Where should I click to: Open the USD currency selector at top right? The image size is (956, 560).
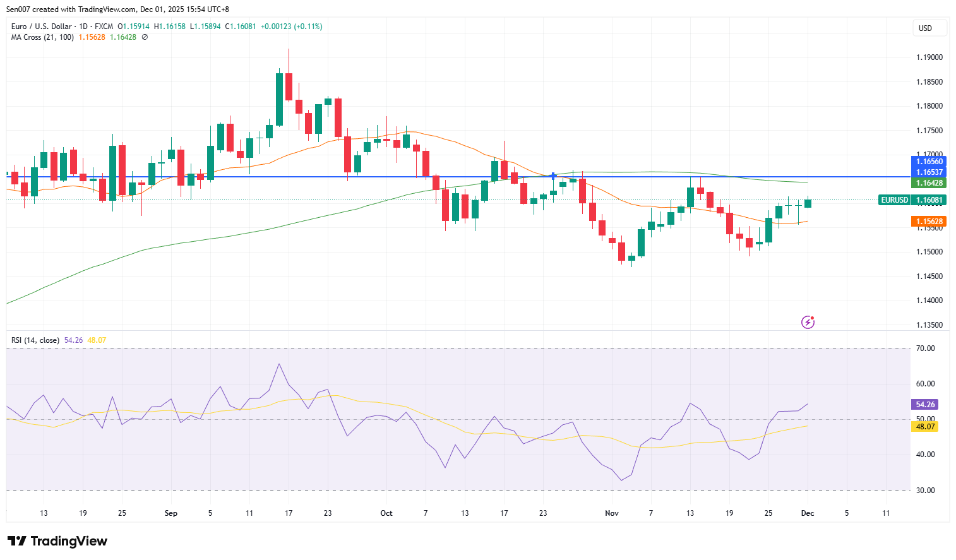tap(929, 28)
